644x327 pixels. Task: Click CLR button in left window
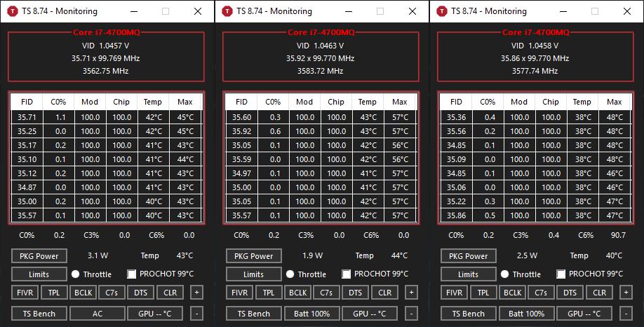tap(170, 293)
